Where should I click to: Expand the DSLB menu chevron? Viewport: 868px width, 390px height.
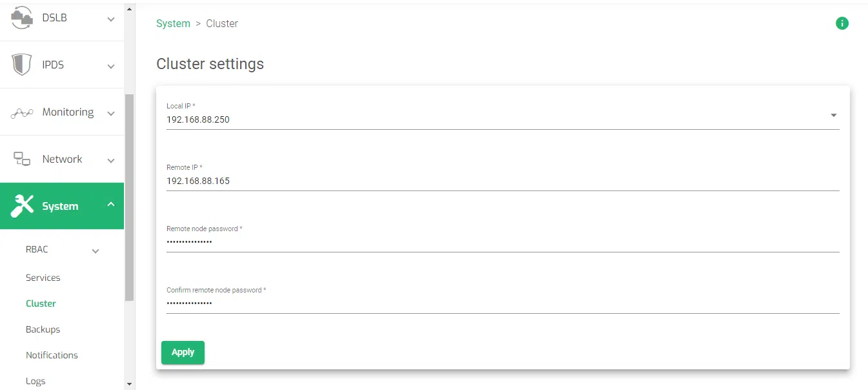[x=111, y=19]
